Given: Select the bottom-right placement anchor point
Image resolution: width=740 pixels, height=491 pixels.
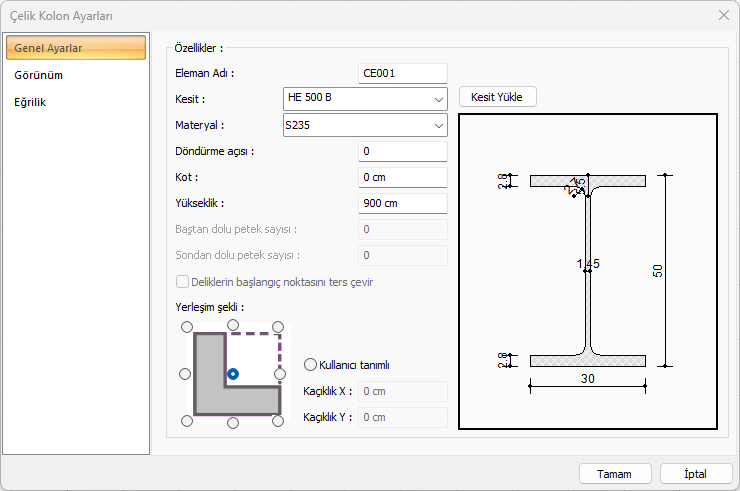Looking at the screenshot, I should click(279, 421).
